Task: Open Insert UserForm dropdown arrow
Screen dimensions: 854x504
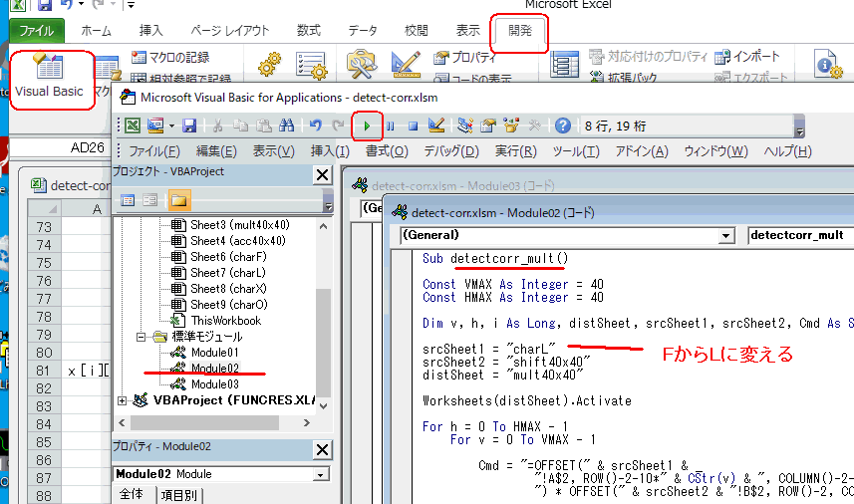Action: (171, 126)
